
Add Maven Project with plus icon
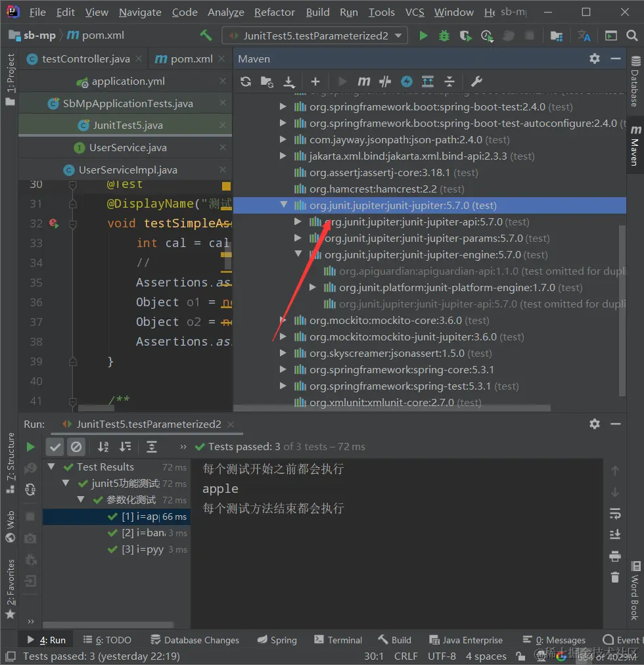(315, 81)
